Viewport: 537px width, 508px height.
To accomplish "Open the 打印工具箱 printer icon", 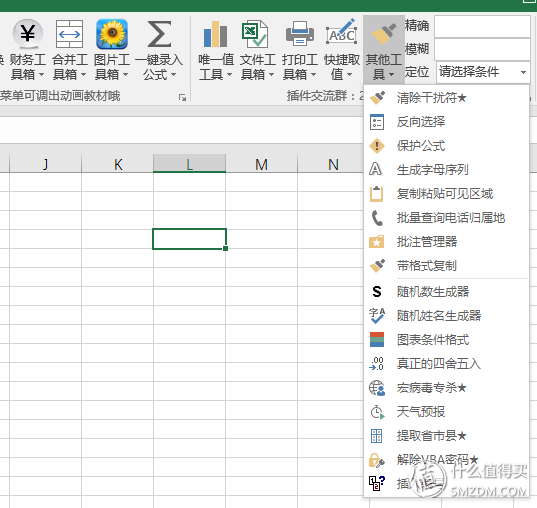I will pos(300,34).
